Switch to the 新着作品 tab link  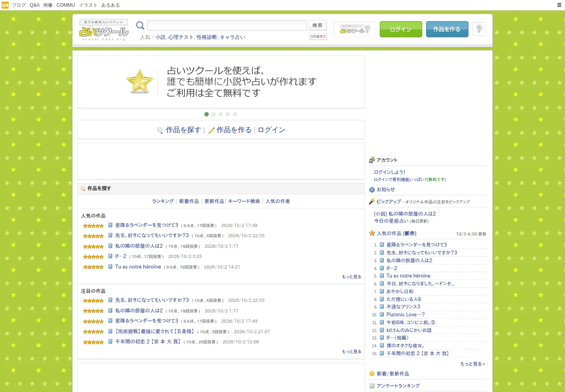189,201
